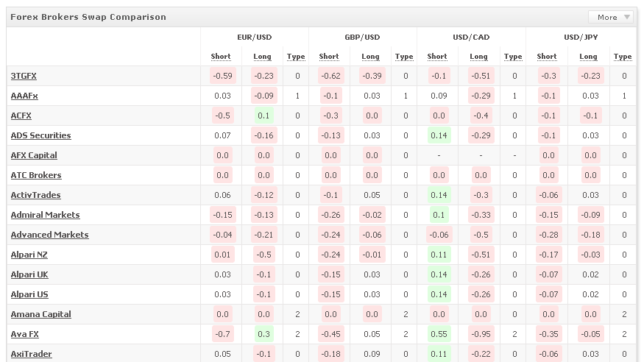
Task: Open the Admiral Markets link
Action: [x=45, y=215]
